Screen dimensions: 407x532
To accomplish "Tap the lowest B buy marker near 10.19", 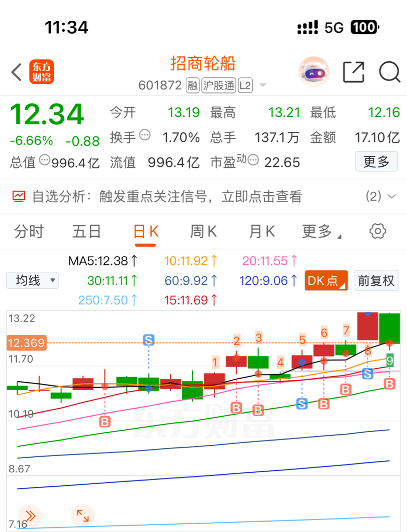I will [x=105, y=422].
